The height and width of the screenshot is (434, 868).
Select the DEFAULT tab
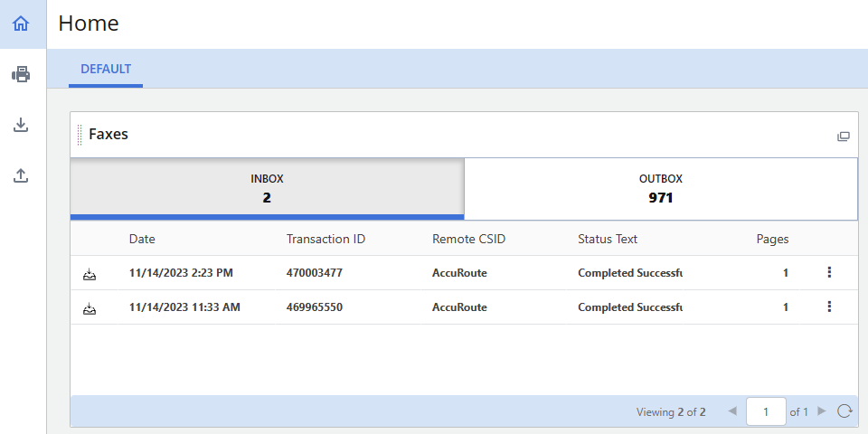106,70
